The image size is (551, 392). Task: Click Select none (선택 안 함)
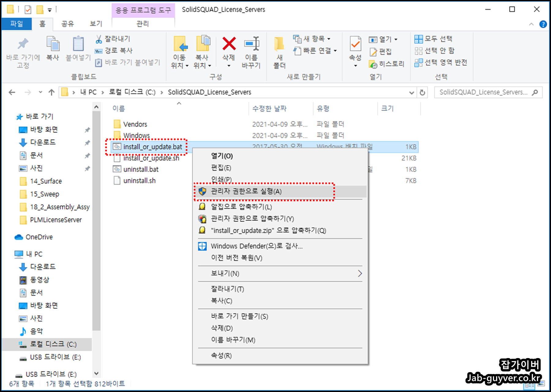point(434,50)
